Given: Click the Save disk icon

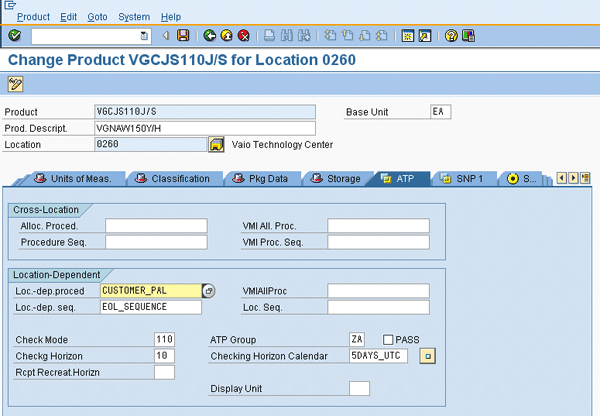Looking at the screenshot, I should [183, 35].
